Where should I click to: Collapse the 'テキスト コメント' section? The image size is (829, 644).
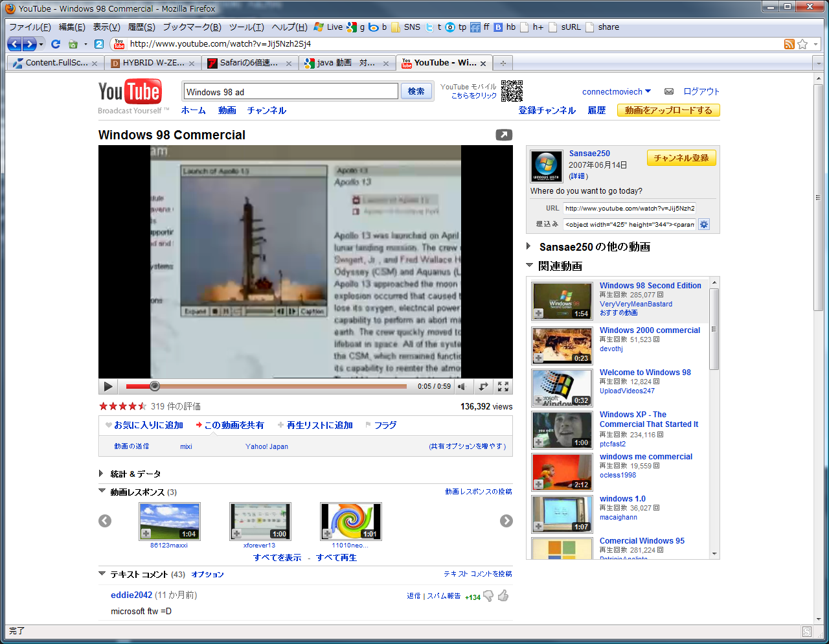[x=102, y=574]
